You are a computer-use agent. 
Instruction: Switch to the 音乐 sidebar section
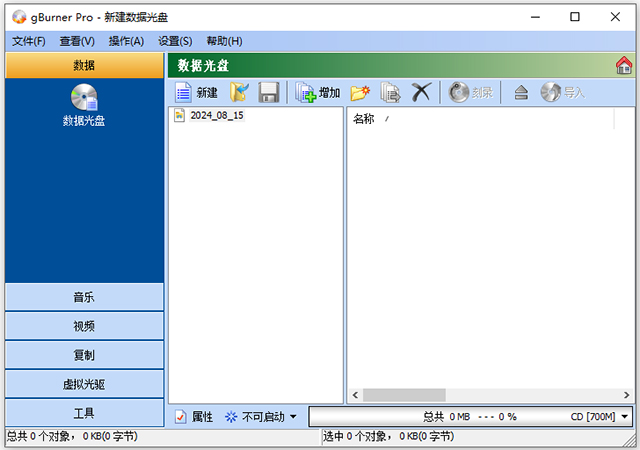coord(84,297)
